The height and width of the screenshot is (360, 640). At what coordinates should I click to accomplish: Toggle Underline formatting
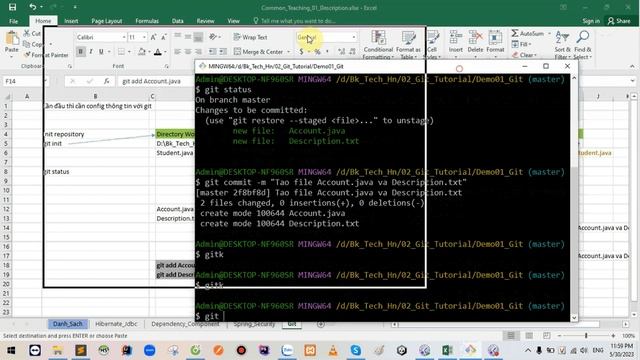click(x=101, y=51)
